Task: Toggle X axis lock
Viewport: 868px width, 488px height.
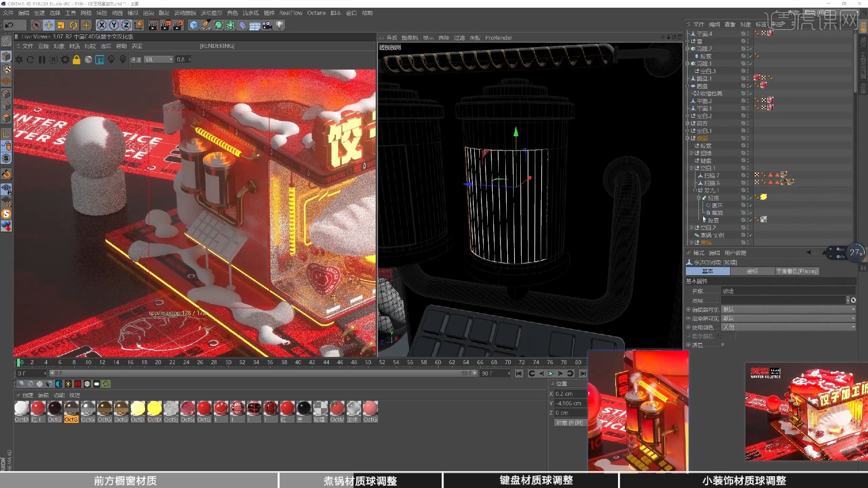Action: click(x=102, y=25)
